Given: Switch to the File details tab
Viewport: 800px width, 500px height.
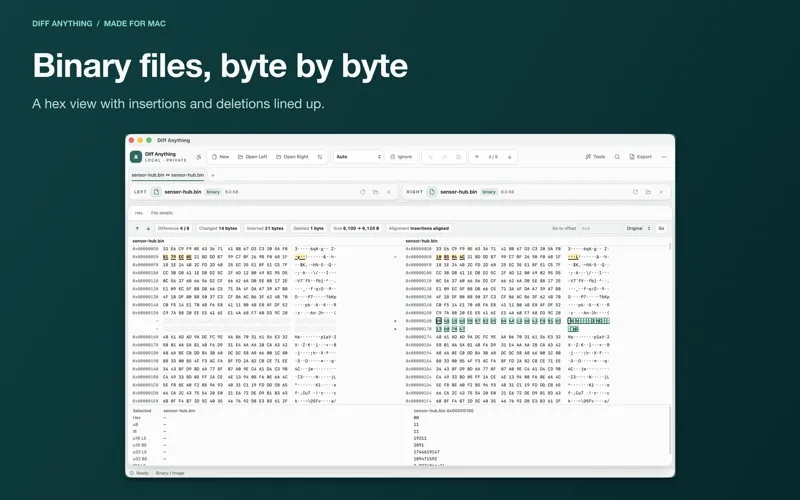Looking at the screenshot, I should (162, 213).
